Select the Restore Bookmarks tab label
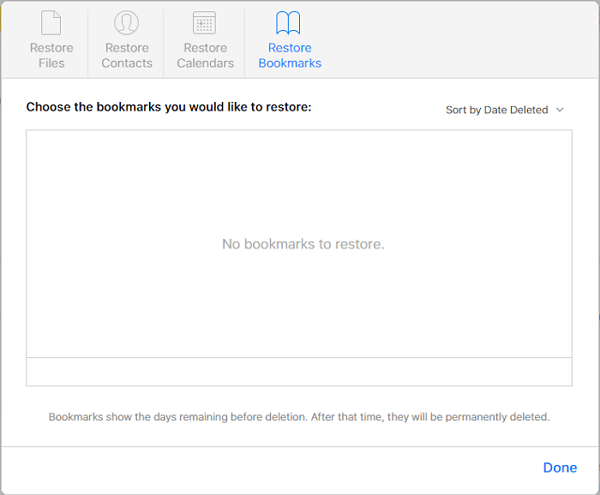600x495 pixels. [x=289, y=56]
